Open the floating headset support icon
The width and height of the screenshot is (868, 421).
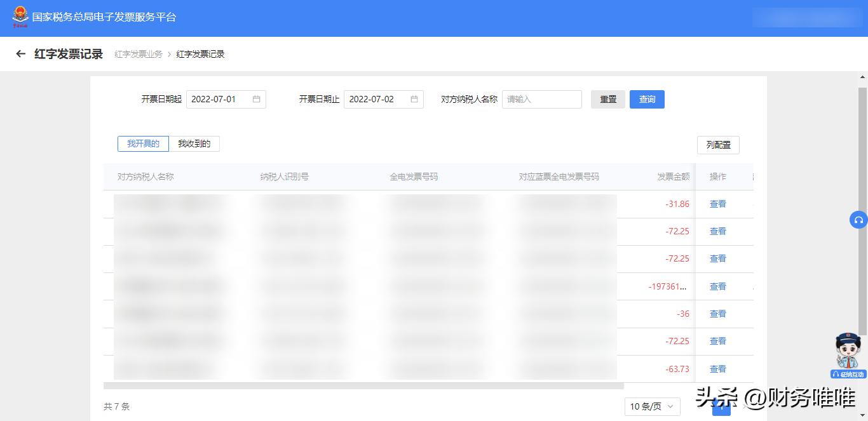point(858,220)
